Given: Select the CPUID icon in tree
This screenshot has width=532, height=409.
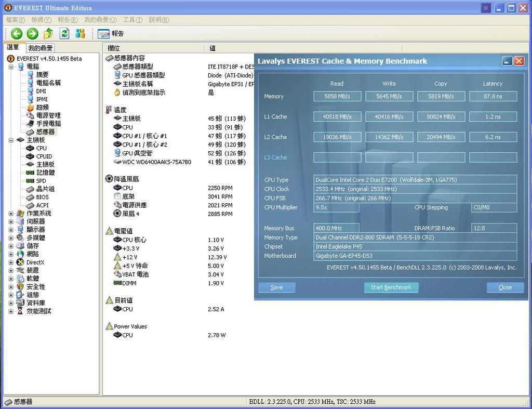Looking at the screenshot, I should tap(30, 156).
